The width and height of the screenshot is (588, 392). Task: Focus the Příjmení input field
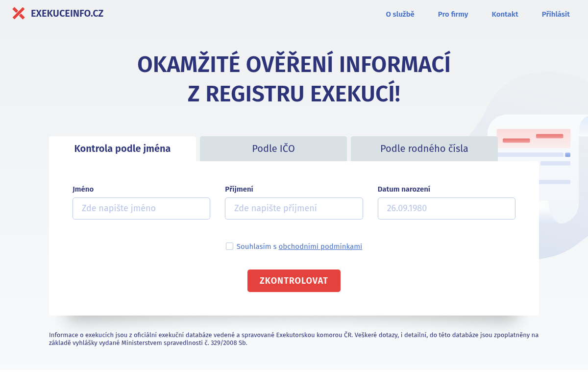[x=294, y=208]
